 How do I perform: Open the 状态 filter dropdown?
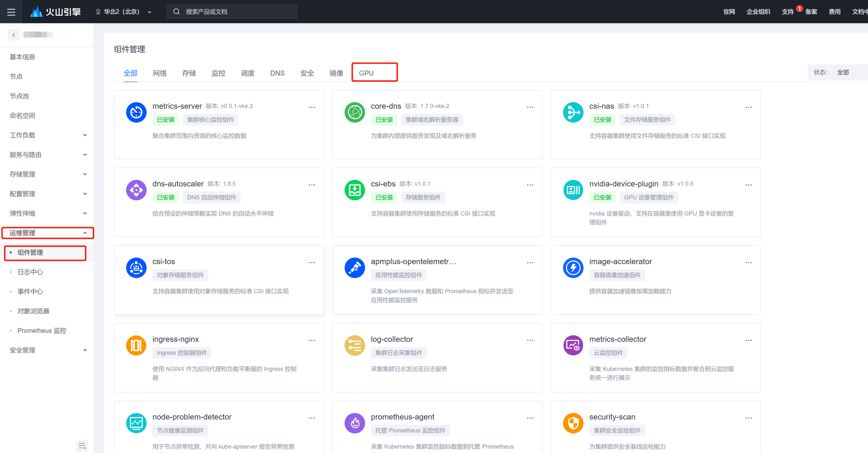pyautogui.click(x=842, y=72)
